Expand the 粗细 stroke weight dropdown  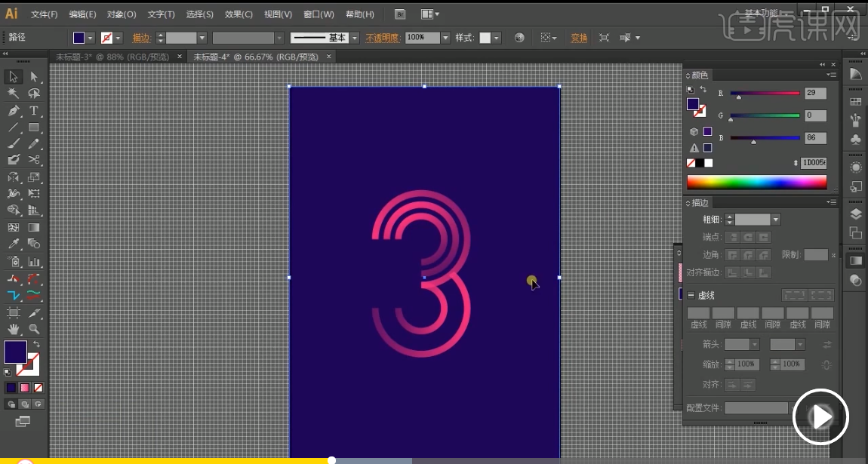775,220
